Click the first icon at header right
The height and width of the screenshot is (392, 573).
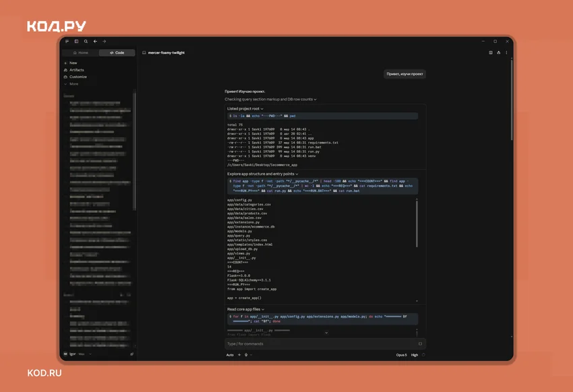point(491,53)
